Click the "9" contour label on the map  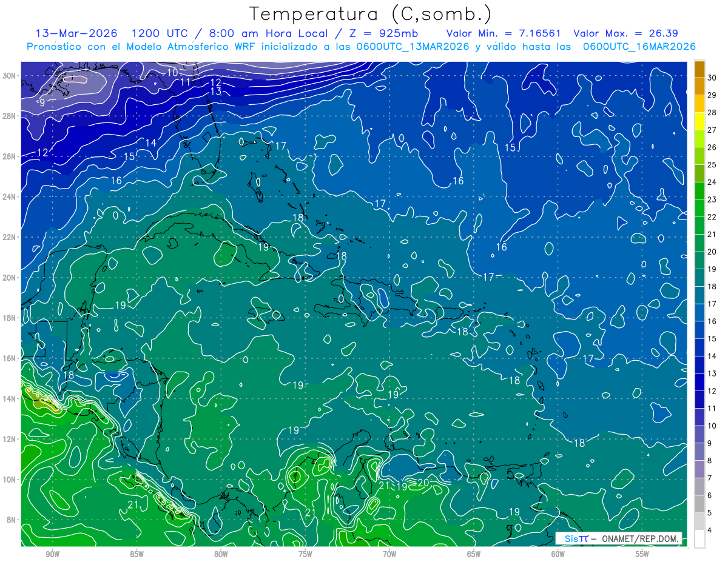(42, 102)
